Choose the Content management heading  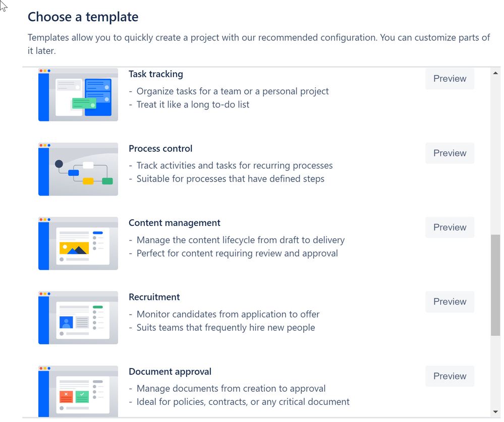pyautogui.click(x=175, y=223)
